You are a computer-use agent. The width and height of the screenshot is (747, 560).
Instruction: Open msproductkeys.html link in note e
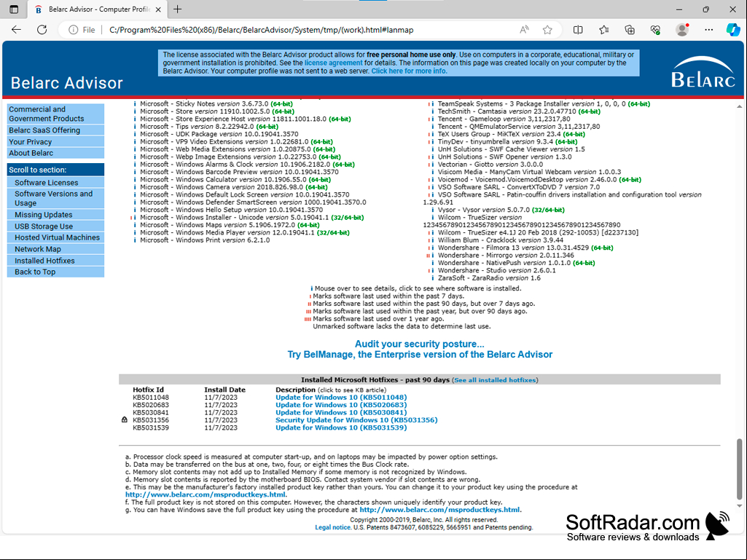click(206, 494)
